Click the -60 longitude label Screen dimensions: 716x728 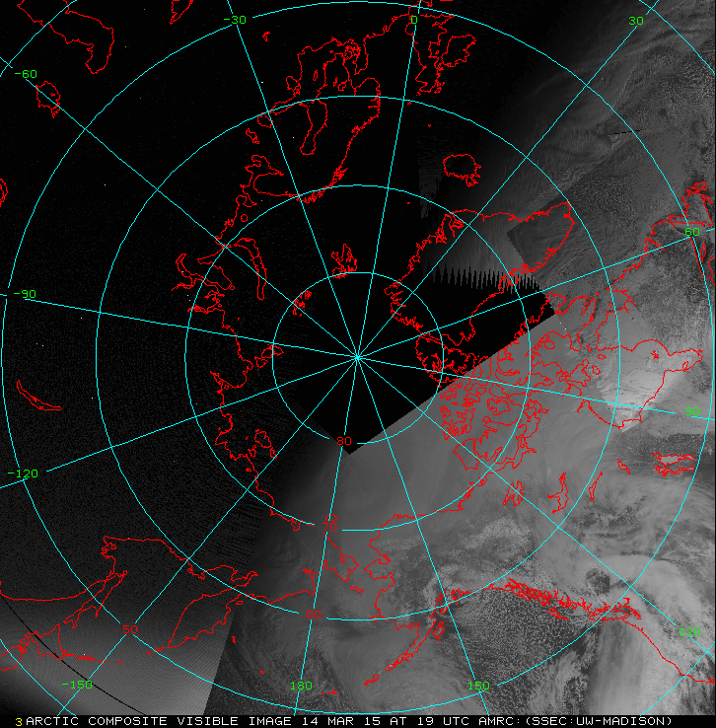click(26, 74)
